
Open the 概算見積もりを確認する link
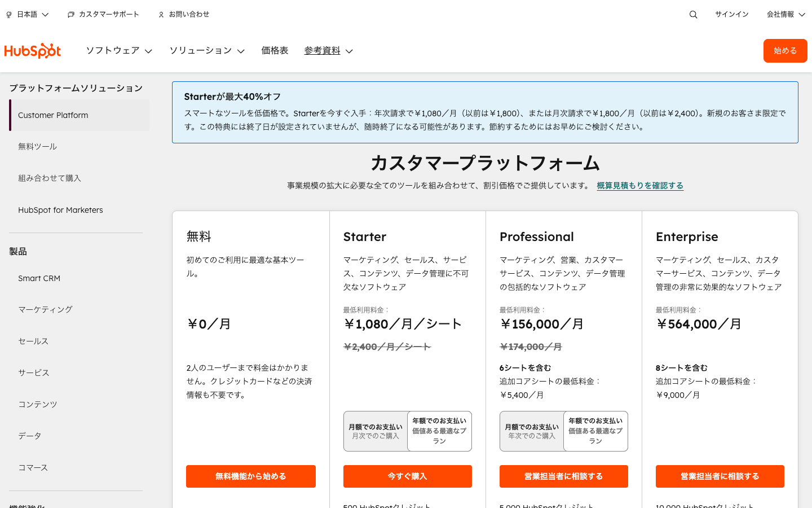point(640,185)
